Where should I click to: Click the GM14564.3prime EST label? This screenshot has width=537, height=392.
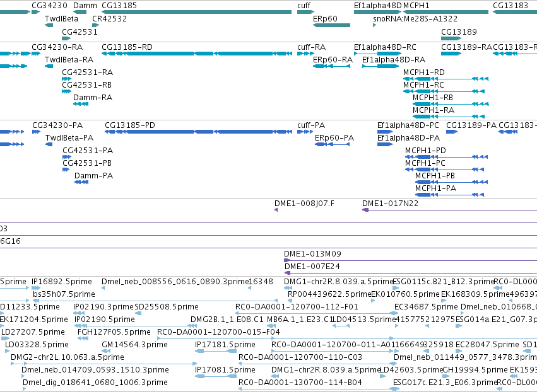point(134,345)
